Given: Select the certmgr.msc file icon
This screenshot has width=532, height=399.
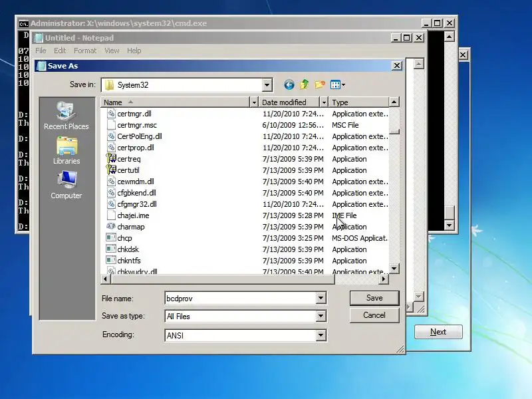Looking at the screenshot, I should coord(111,124).
